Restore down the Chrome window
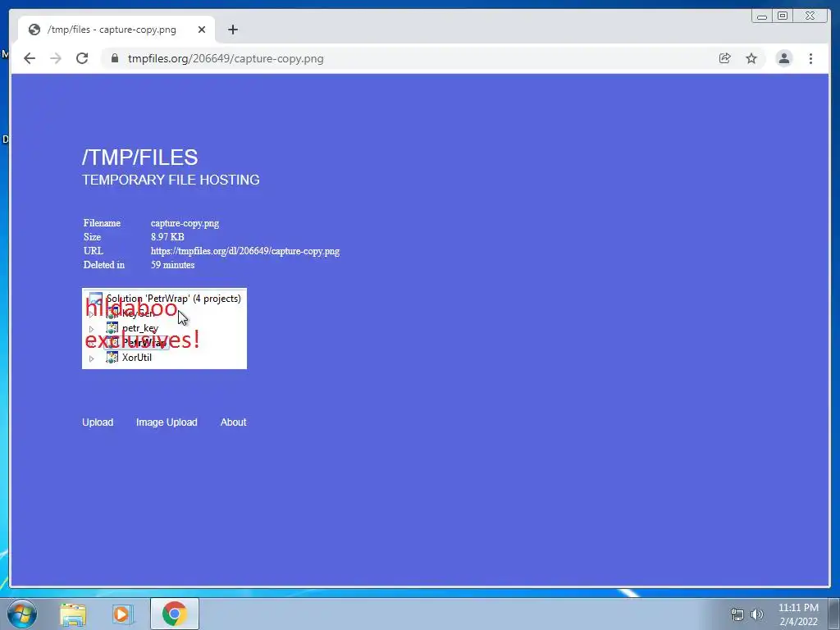The height and width of the screenshot is (630, 840). (783, 16)
